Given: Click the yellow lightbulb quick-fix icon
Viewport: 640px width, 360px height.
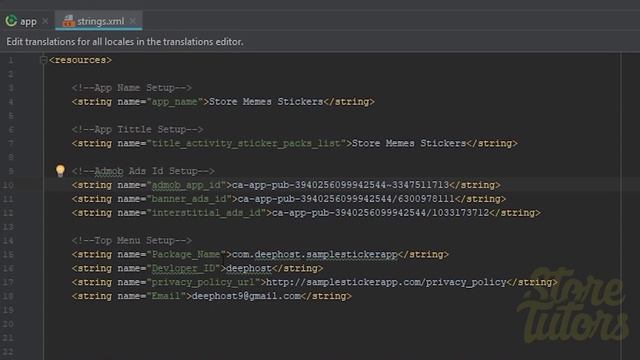Looking at the screenshot, I should click(60, 171).
